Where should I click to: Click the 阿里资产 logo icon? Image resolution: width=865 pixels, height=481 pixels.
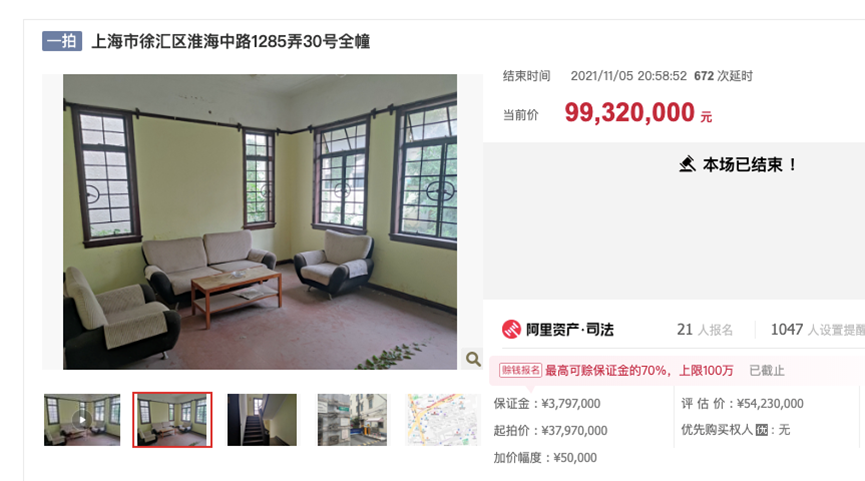[x=511, y=329]
